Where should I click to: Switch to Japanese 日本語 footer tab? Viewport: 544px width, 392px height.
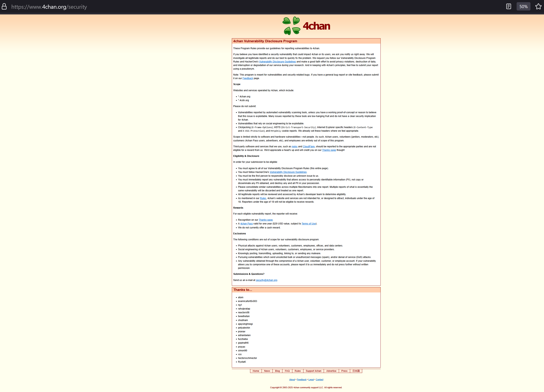click(x=356, y=371)
